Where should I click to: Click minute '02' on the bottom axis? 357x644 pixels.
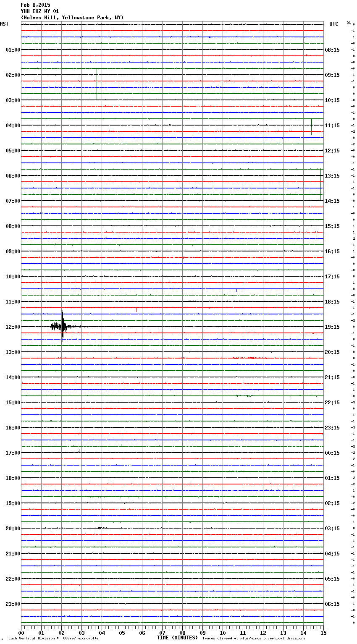pyautogui.click(x=61, y=633)
